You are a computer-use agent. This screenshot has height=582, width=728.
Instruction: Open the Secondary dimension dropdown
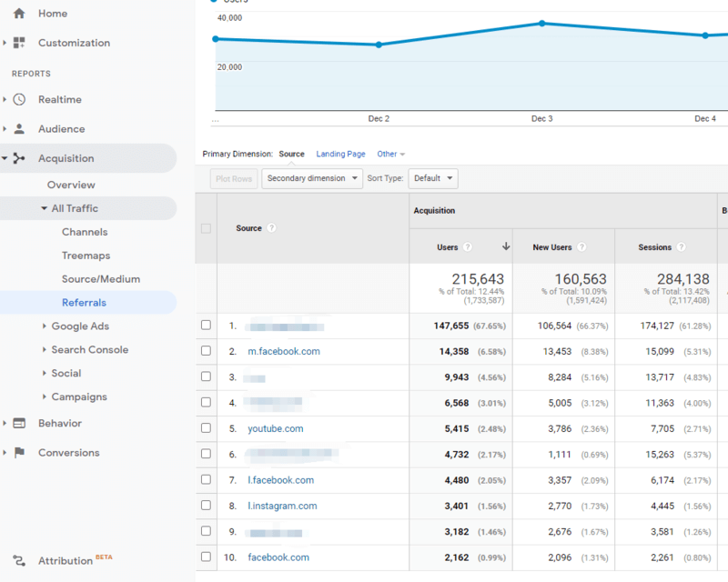[x=313, y=178]
